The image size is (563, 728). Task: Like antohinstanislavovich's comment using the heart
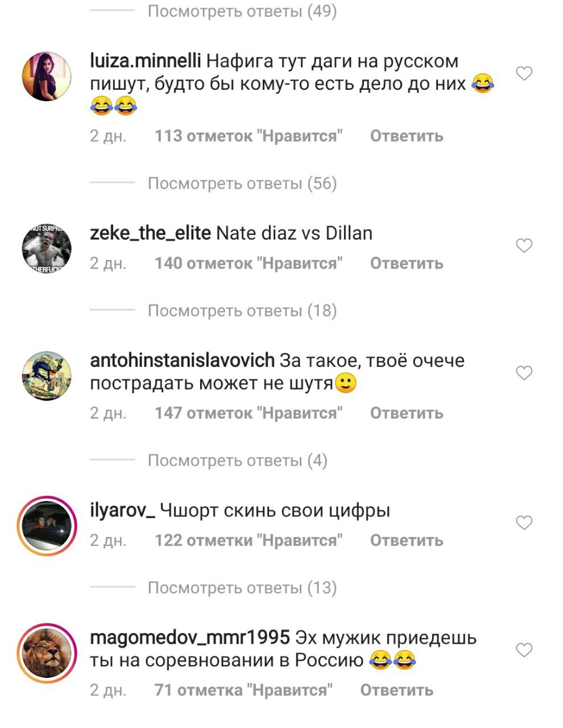pos(524,373)
